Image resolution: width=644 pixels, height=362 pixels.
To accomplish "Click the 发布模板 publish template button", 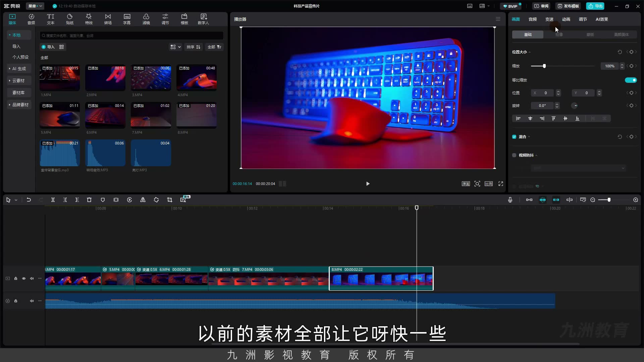I will [568, 6].
